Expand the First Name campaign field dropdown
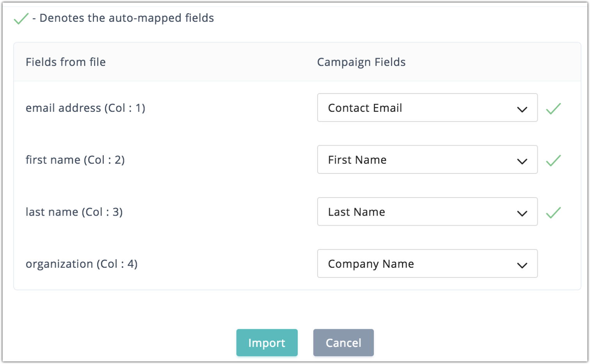 [427, 159]
